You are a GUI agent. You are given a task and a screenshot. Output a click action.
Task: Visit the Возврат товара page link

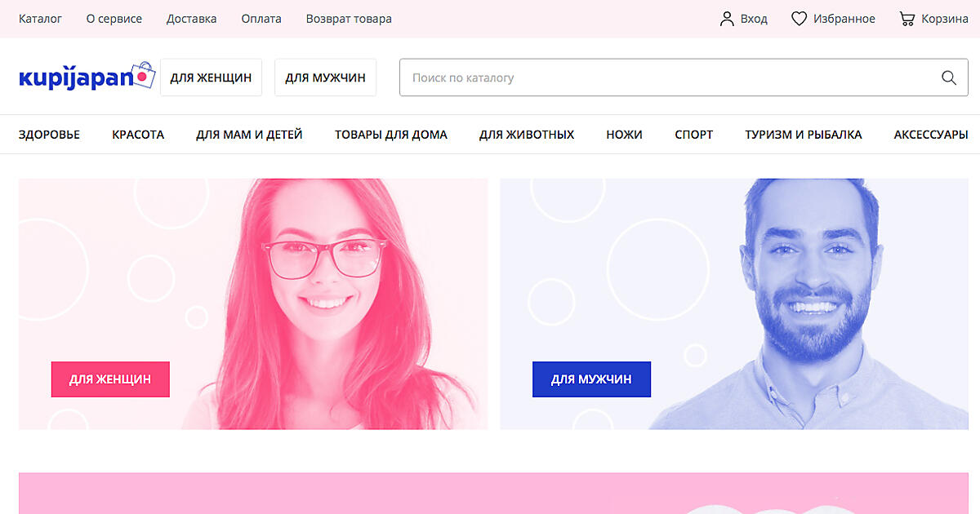tap(349, 19)
